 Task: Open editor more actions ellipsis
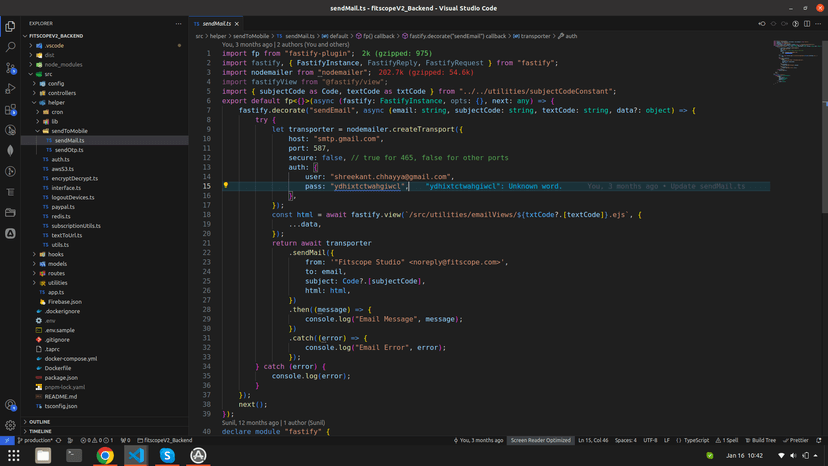[818, 24]
